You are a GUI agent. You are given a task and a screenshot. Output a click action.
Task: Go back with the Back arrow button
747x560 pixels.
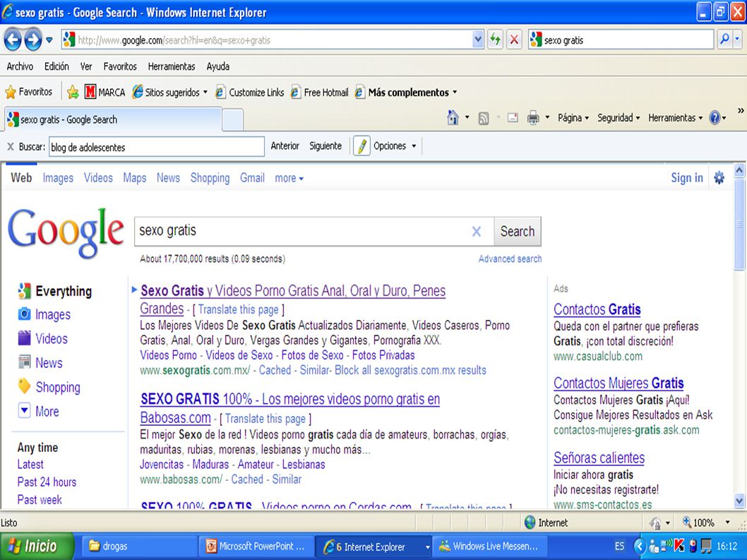tap(13, 40)
